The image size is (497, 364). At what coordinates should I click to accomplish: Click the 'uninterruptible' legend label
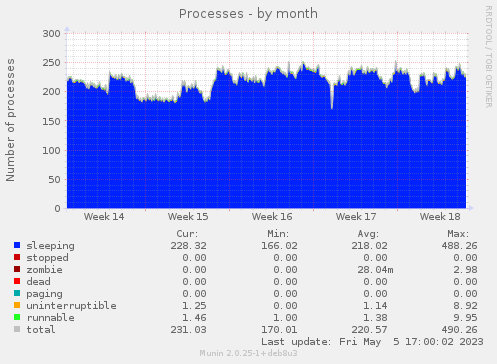tap(71, 306)
